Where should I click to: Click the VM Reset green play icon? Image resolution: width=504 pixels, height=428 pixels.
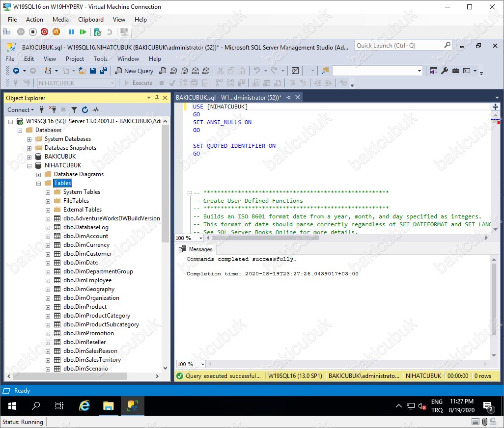coord(83,32)
